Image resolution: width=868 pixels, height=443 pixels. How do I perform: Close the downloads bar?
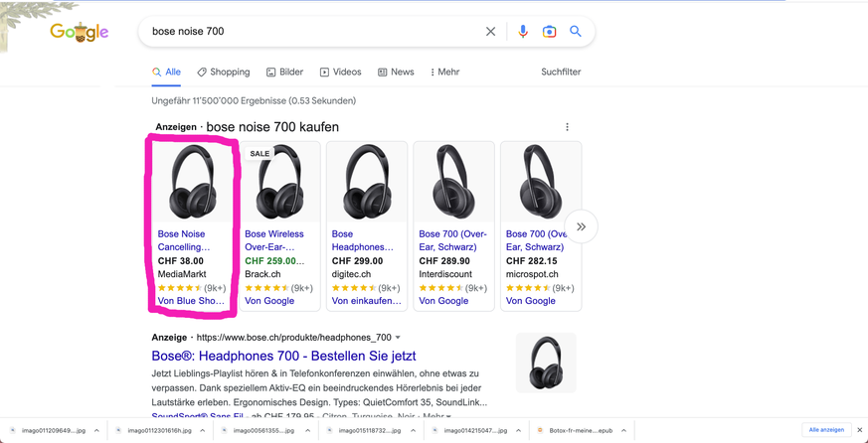tap(860, 430)
